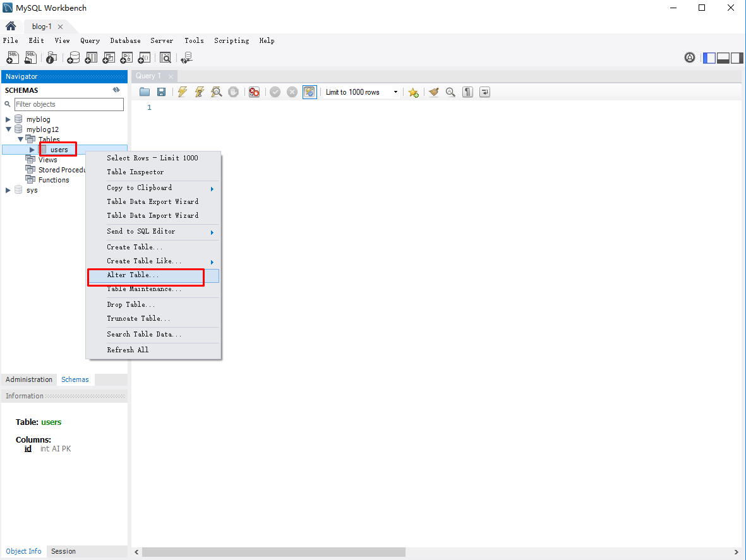This screenshot has height=560, width=746.
Task: Create new function toolbar icon
Action: [143, 57]
